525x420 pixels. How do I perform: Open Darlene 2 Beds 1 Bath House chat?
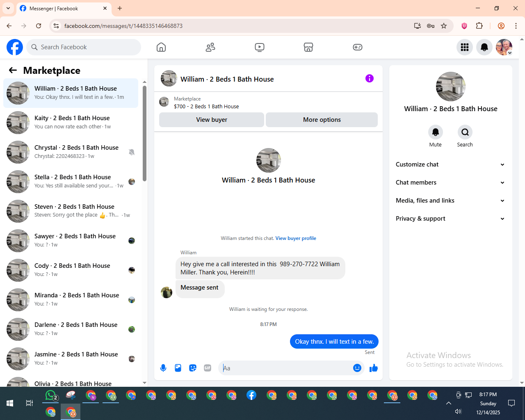coord(71,329)
